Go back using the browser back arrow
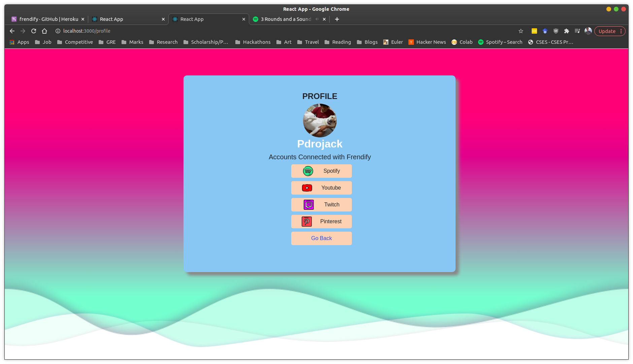 click(12, 31)
